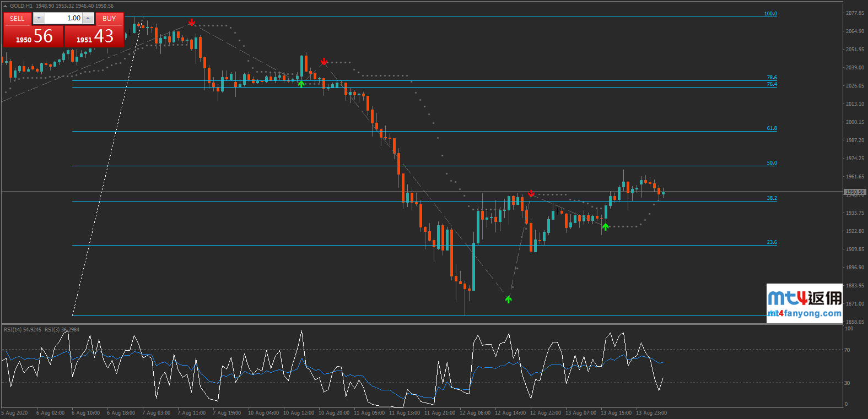Increase lot volume with up arrow
Image resolution: width=868 pixels, height=419 pixels.
tap(88, 19)
